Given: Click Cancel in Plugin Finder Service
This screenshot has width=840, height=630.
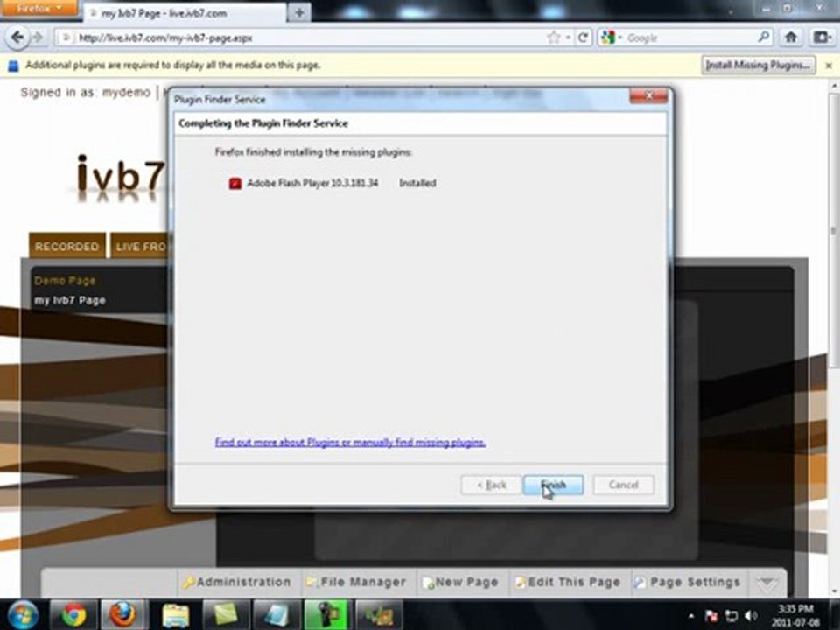Looking at the screenshot, I should [x=623, y=485].
